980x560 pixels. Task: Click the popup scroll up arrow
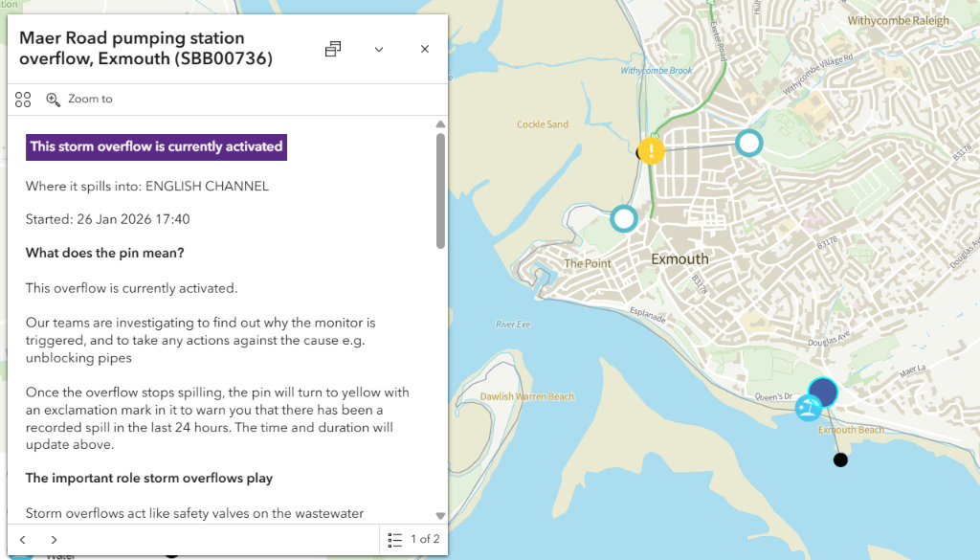(x=440, y=124)
